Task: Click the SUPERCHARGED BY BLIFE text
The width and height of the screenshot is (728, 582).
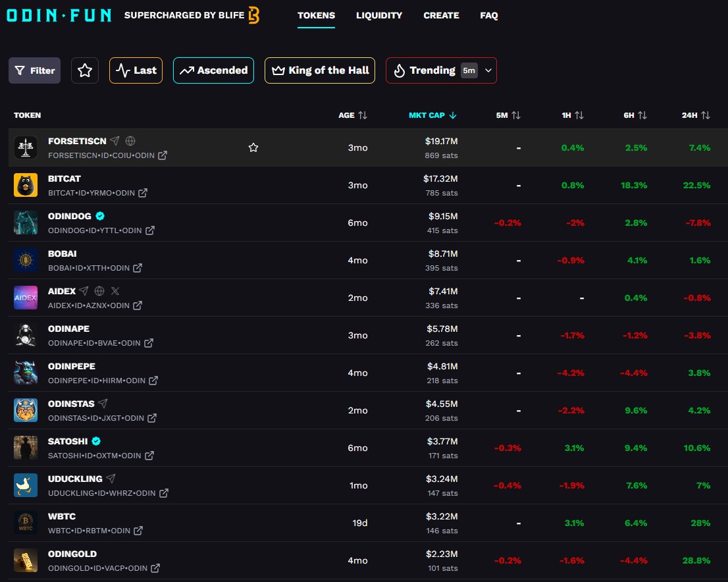Action: (x=184, y=15)
